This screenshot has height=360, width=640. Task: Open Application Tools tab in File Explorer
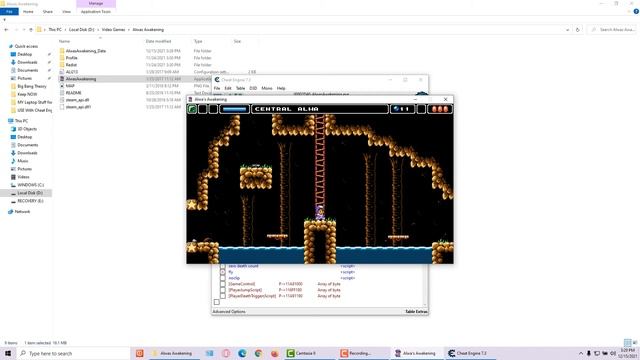pyautogui.click(x=96, y=11)
